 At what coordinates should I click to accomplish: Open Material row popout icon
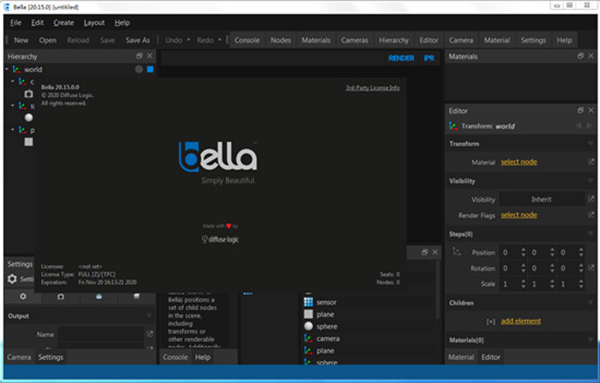tap(591, 162)
